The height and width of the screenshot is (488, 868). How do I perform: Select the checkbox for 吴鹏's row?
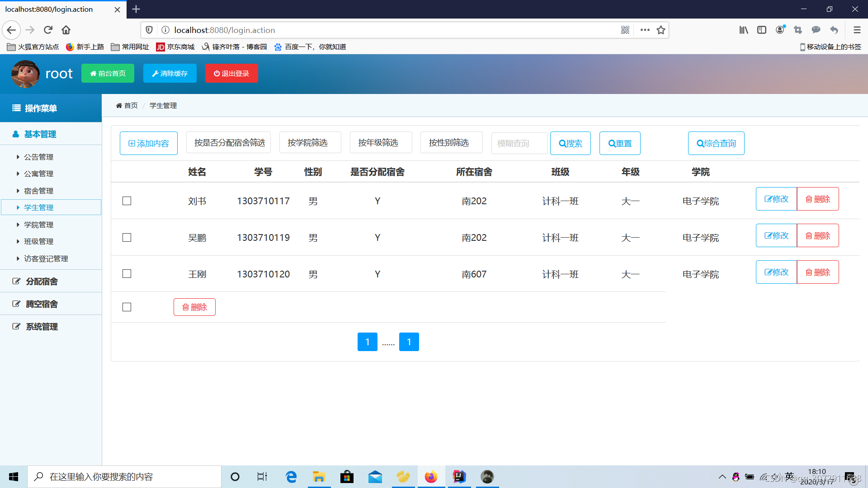coord(127,238)
